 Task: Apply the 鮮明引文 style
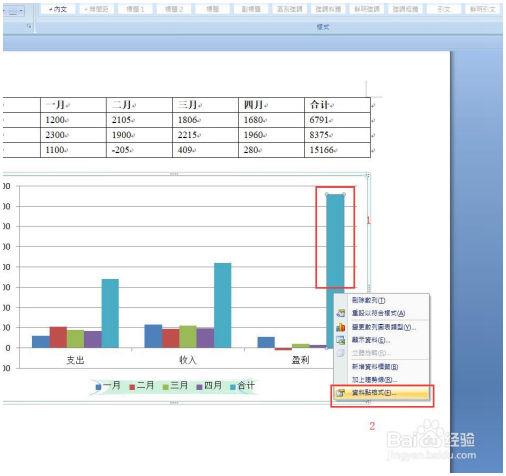(482, 9)
